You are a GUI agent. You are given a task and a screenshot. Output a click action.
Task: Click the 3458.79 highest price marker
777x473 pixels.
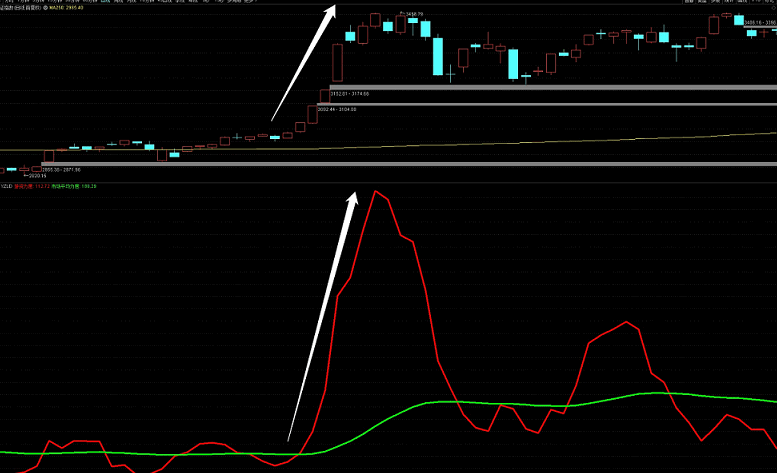[x=412, y=14]
